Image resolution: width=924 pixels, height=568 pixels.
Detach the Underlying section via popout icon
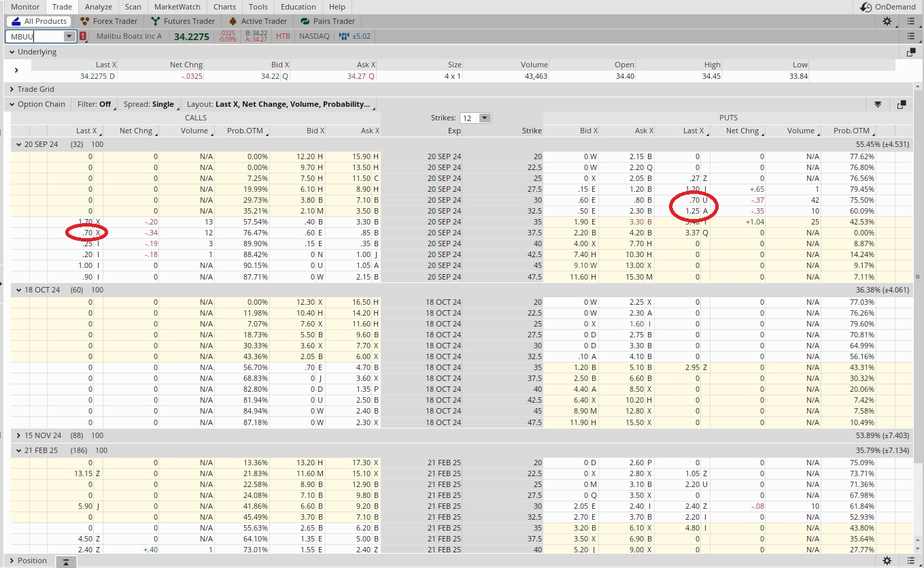point(911,52)
